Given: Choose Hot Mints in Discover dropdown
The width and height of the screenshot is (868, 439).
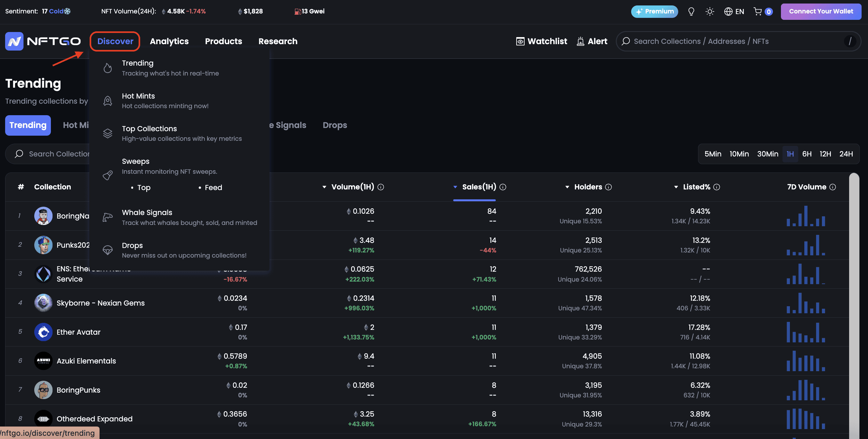Looking at the screenshot, I should [x=180, y=101].
